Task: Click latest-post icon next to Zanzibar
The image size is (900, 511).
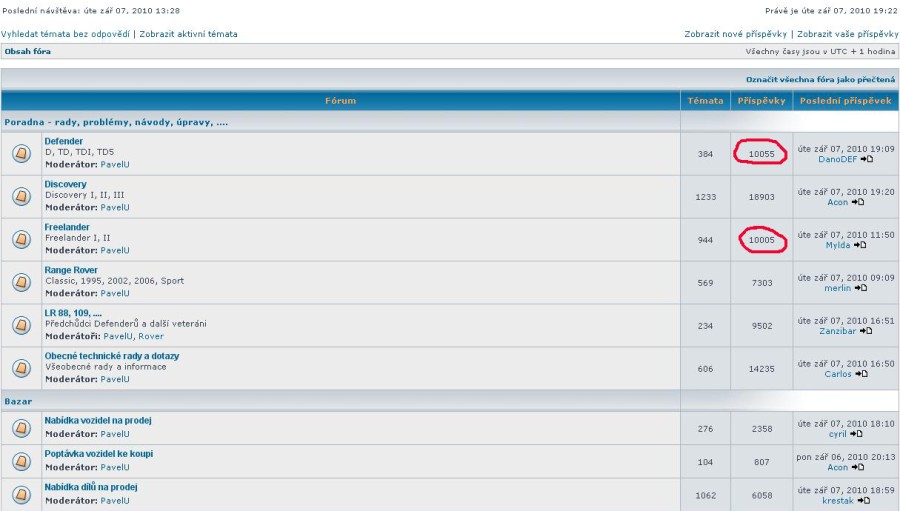Action: [866, 331]
